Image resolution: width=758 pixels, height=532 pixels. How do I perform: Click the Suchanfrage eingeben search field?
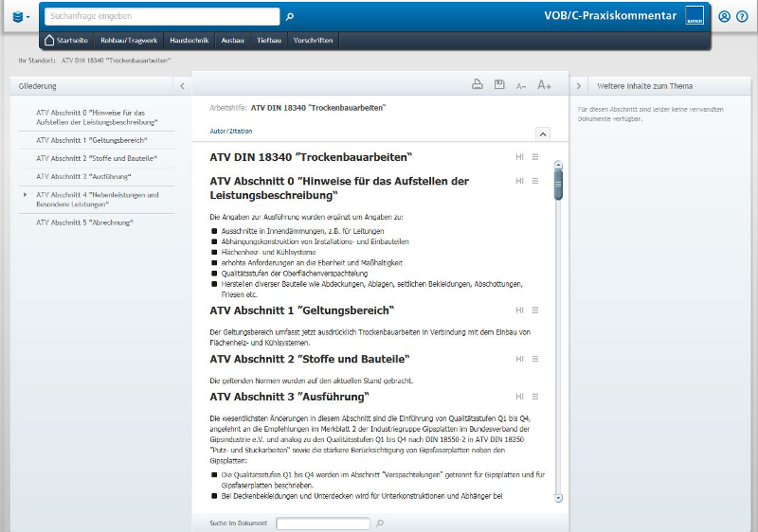tap(162, 16)
